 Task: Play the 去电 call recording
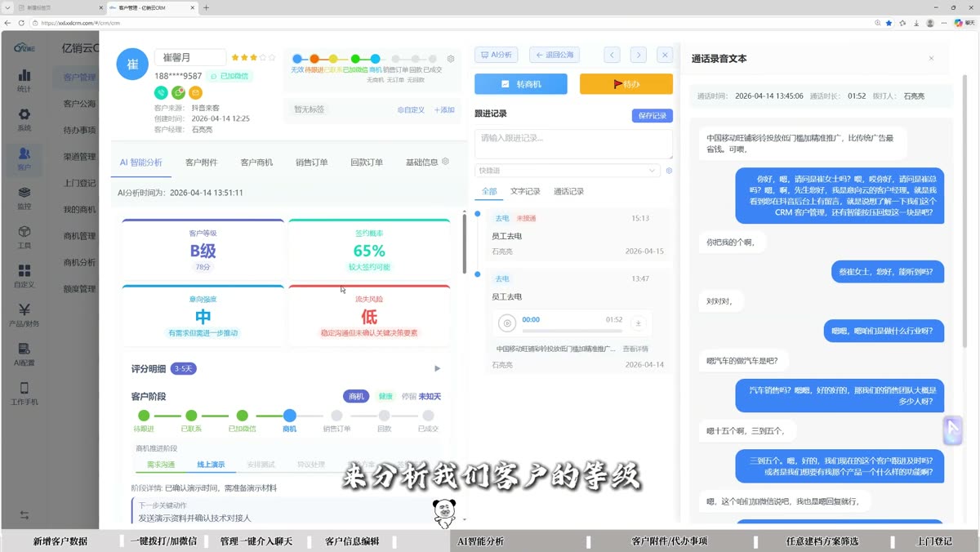tap(507, 323)
